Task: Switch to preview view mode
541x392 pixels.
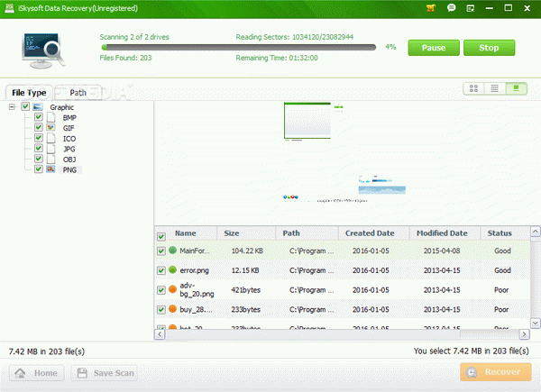Action: 516,88
